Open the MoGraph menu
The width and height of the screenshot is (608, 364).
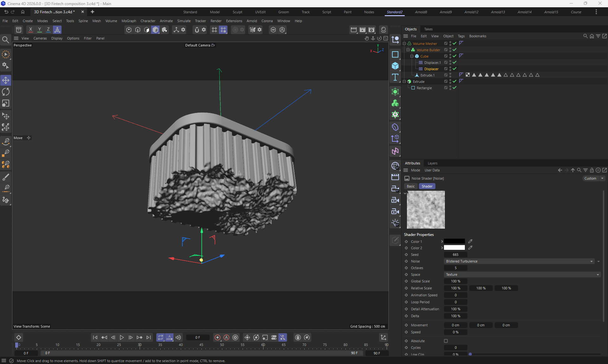[x=129, y=21]
